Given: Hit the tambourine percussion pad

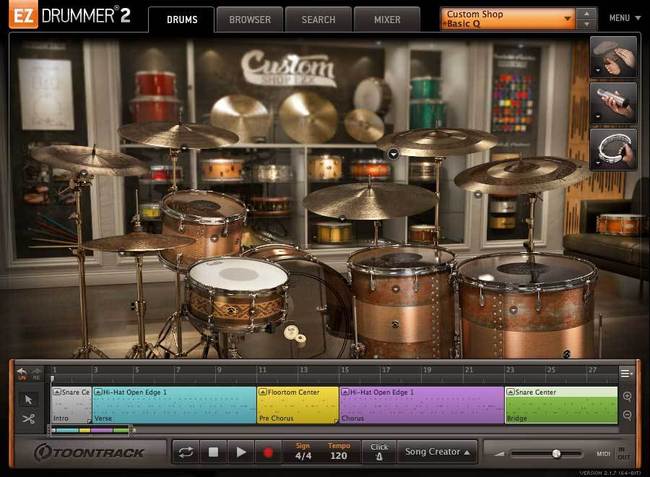Looking at the screenshot, I should pos(614,148).
